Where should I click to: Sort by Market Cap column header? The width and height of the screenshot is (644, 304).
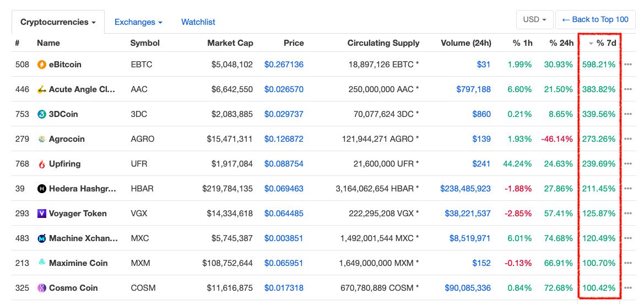230,43
